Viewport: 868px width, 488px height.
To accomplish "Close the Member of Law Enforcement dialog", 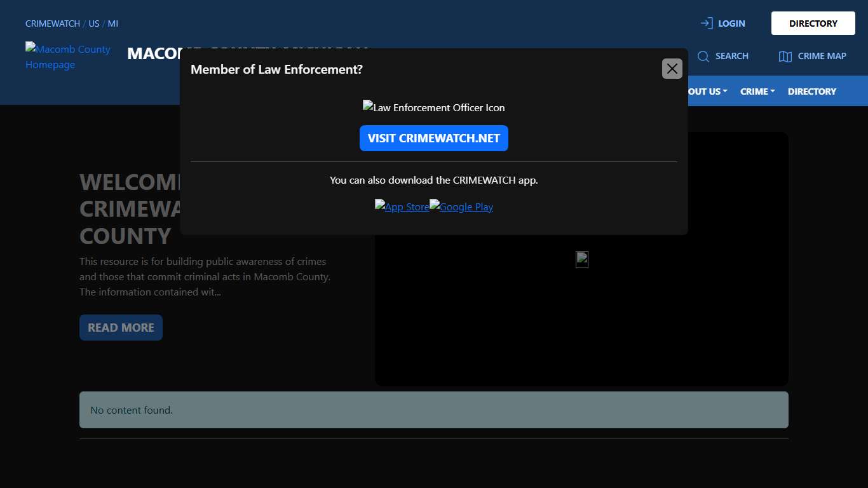I will [672, 69].
